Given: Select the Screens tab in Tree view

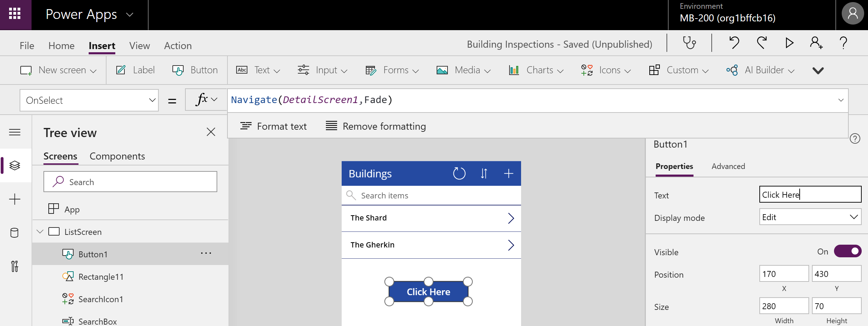Looking at the screenshot, I should click(60, 156).
